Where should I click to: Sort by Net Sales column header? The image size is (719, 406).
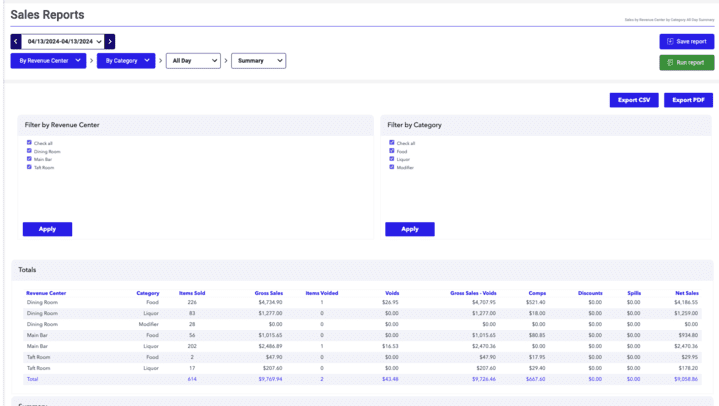click(x=687, y=293)
